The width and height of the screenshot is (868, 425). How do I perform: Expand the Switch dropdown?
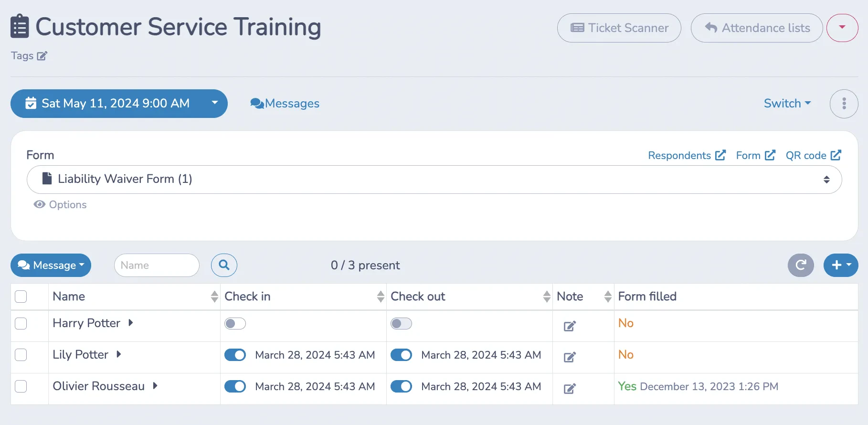tap(787, 104)
